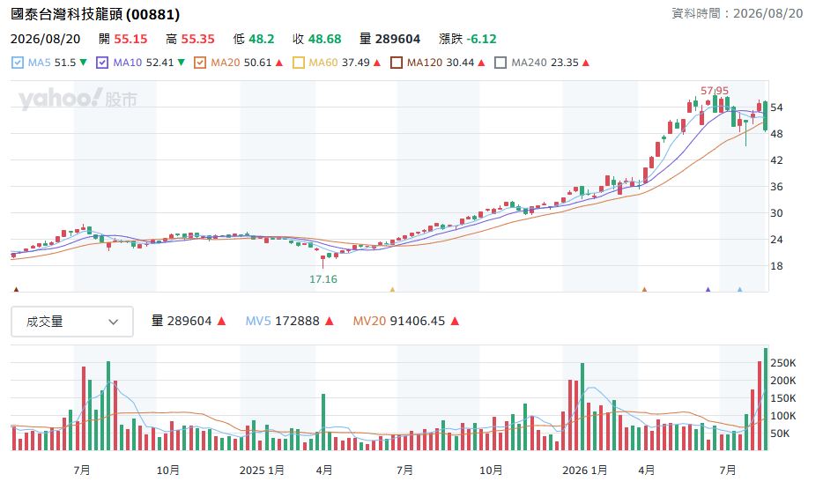This screenshot has height=504, width=823.
Task: Click the opening price 55.15
Action: coord(130,39)
